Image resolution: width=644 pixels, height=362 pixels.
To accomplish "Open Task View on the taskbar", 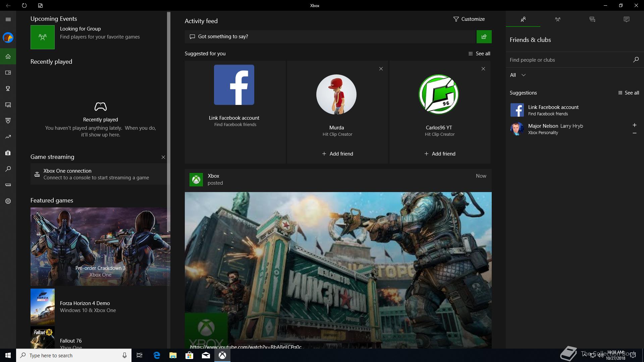I will click(140, 355).
